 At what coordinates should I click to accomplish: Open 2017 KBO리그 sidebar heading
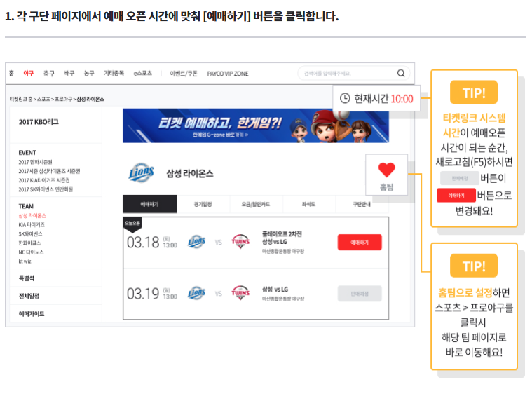[39, 122]
